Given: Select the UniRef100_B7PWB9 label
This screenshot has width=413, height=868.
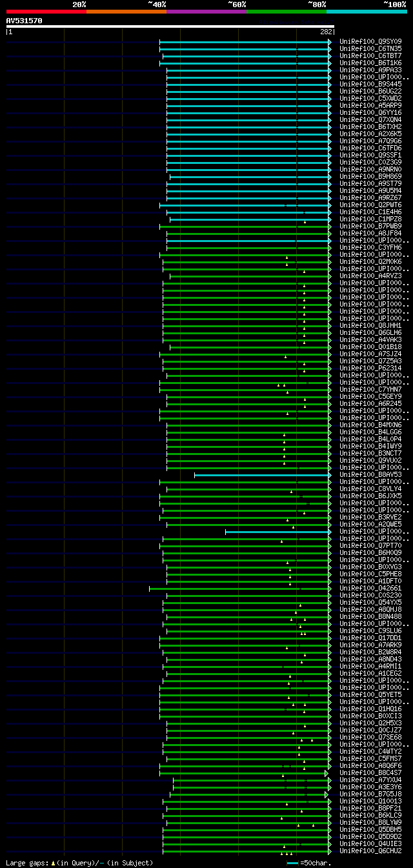Looking at the screenshot, I should point(370,226).
